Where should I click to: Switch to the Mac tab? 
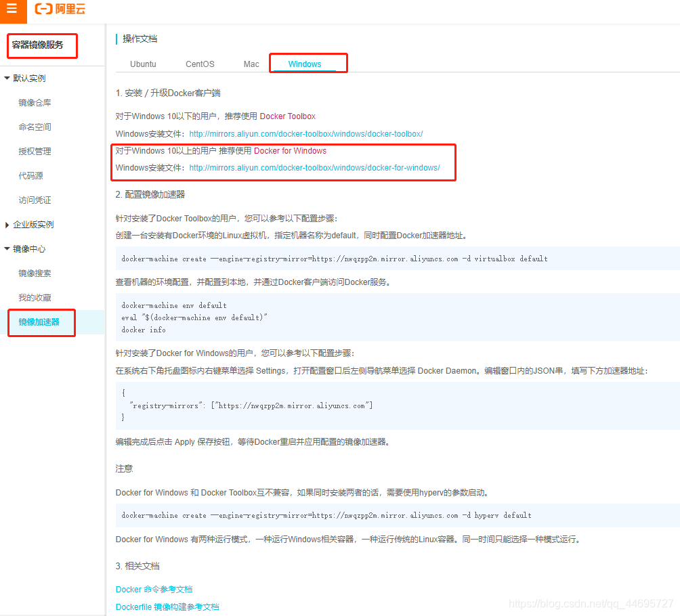click(251, 64)
